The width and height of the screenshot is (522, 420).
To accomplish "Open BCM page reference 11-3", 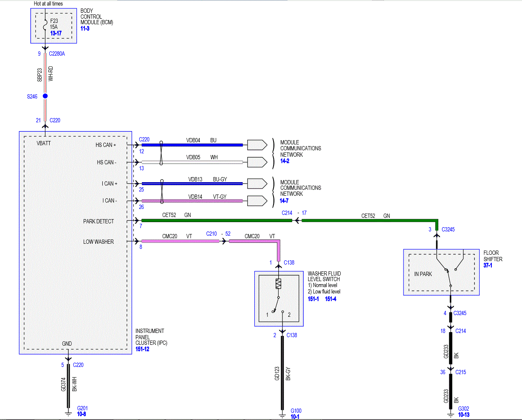I will tap(85, 28).
